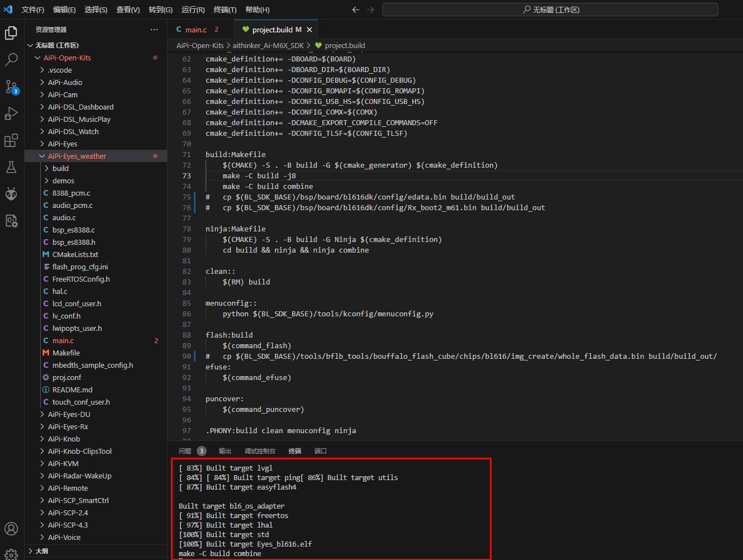The width and height of the screenshot is (743, 560).
Task: Open the 运行(R) menu
Action: [193, 10]
